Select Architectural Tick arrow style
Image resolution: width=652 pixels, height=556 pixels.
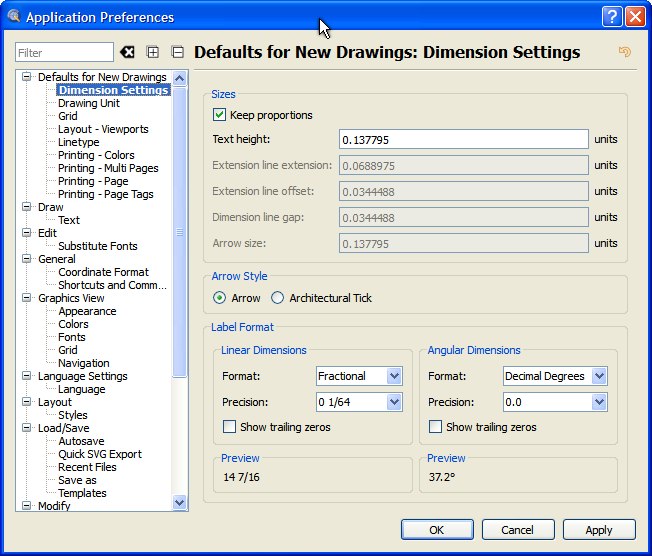click(x=278, y=298)
